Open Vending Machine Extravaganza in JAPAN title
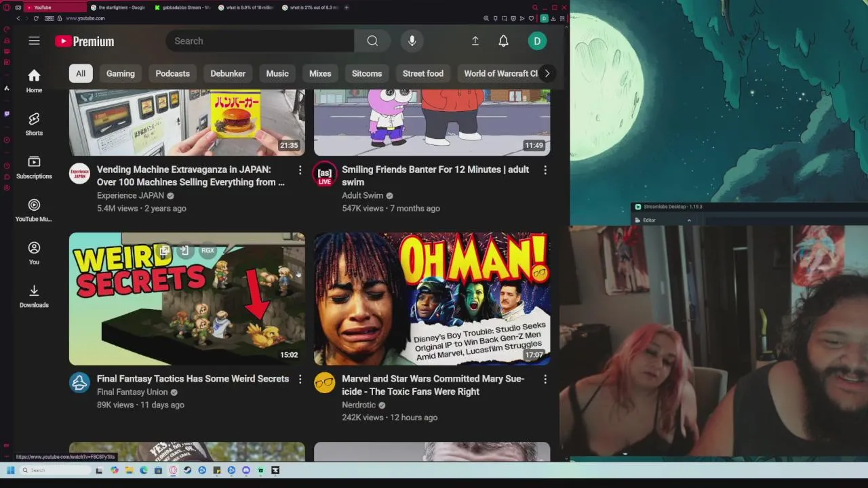 [191, 176]
